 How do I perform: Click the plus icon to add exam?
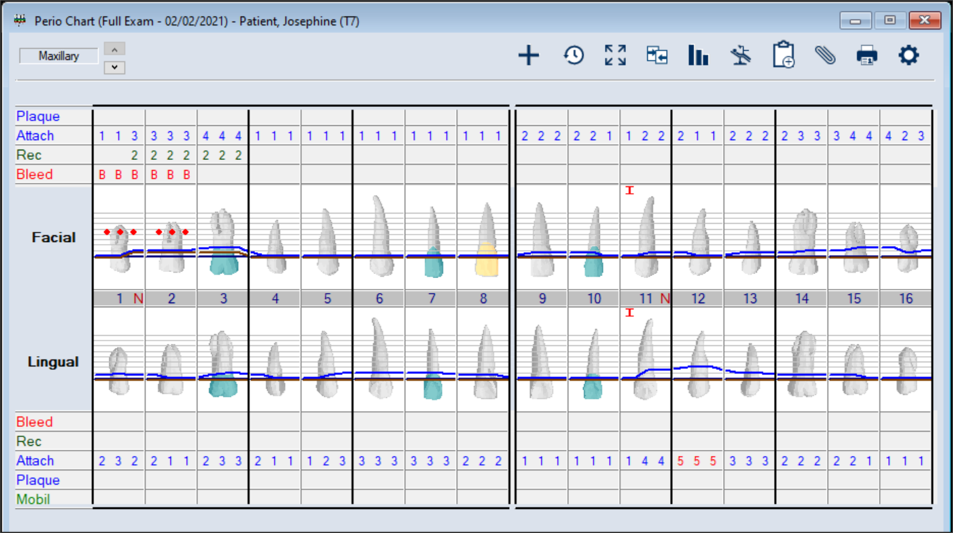pos(528,55)
